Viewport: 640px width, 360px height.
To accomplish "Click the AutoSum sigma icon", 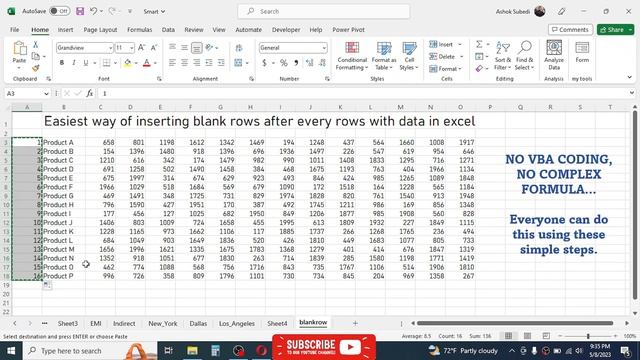I will pos(479,44).
